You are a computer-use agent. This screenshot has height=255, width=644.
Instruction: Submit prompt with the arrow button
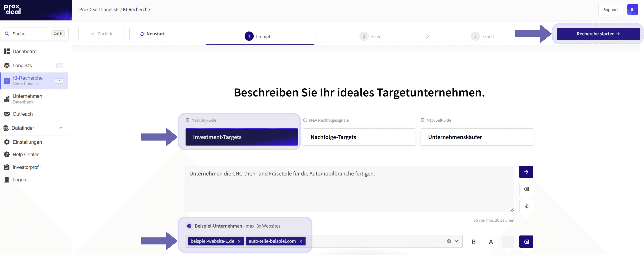point(526,172)
